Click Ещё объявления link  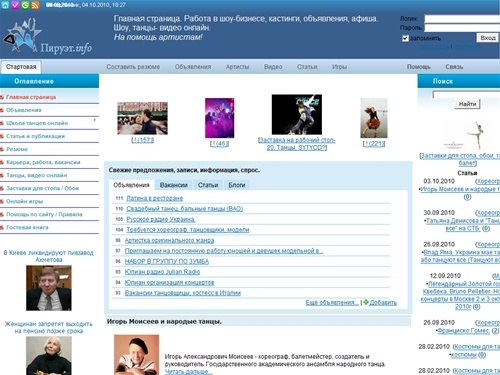coord(332,303)
